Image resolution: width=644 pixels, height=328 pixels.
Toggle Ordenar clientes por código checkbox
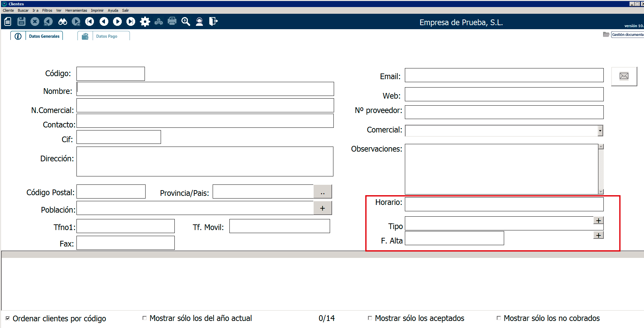pos(8,318)
